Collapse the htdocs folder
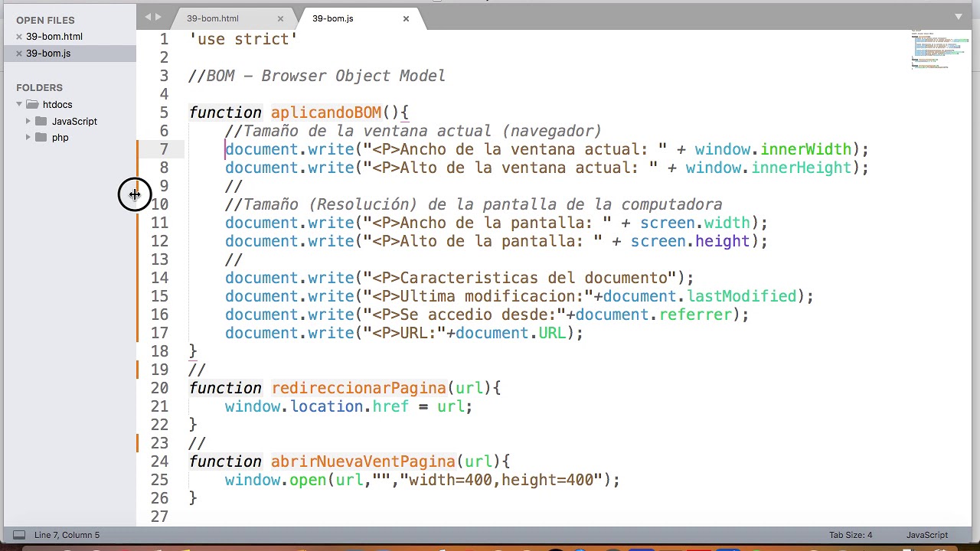This screenshot has width=980, height=551. [x=19, y=105]
